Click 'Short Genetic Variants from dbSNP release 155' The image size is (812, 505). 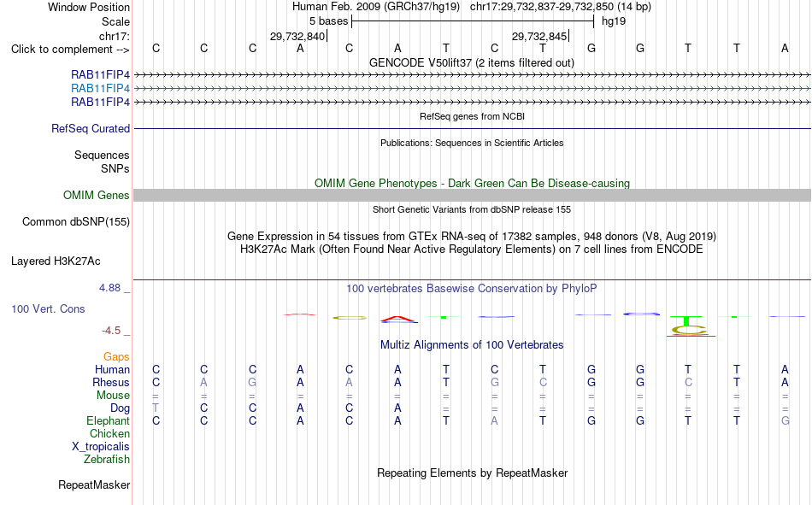[472, 209]
